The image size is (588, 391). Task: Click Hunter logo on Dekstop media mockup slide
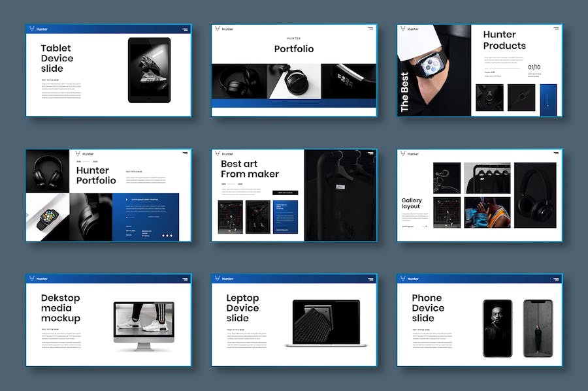pyautogui.click(x=39, y=279)
